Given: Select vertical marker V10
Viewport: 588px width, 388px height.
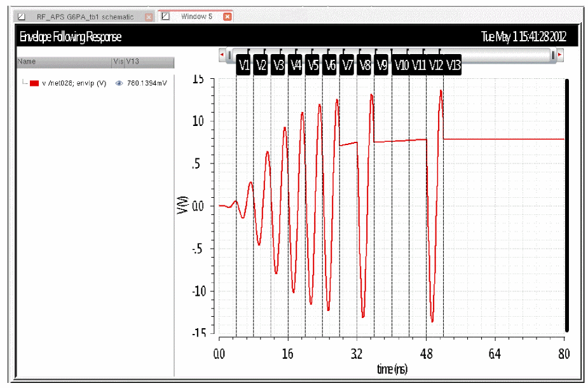Looking at the screenshot, I should click(401, 66).
